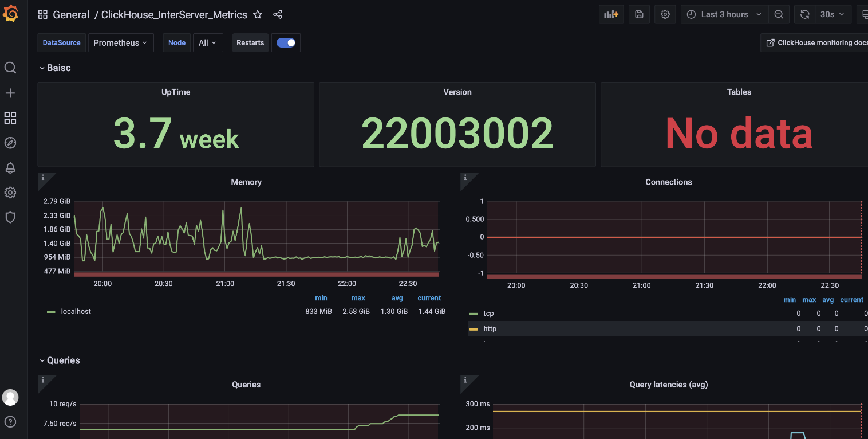
Task: Save the dashboard with disk icon
Action: click(639, 14)
